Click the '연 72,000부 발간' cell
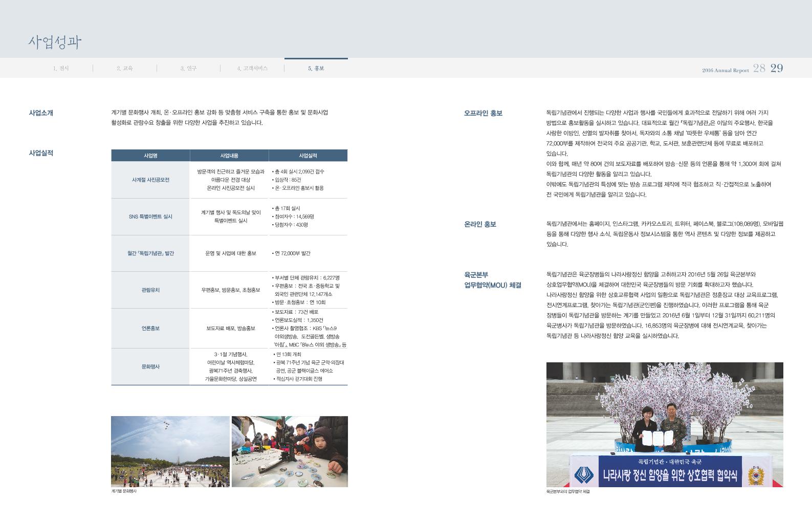 [291, 253]
